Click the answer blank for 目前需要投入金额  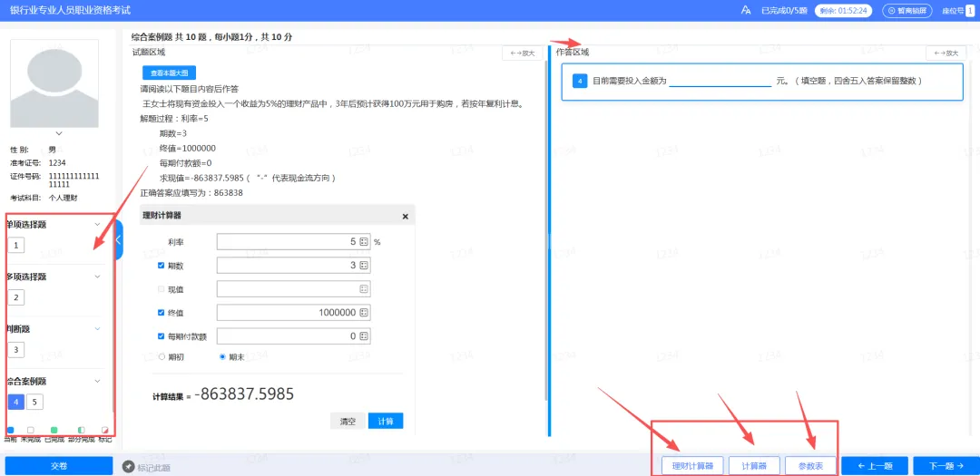pos(720,82)
